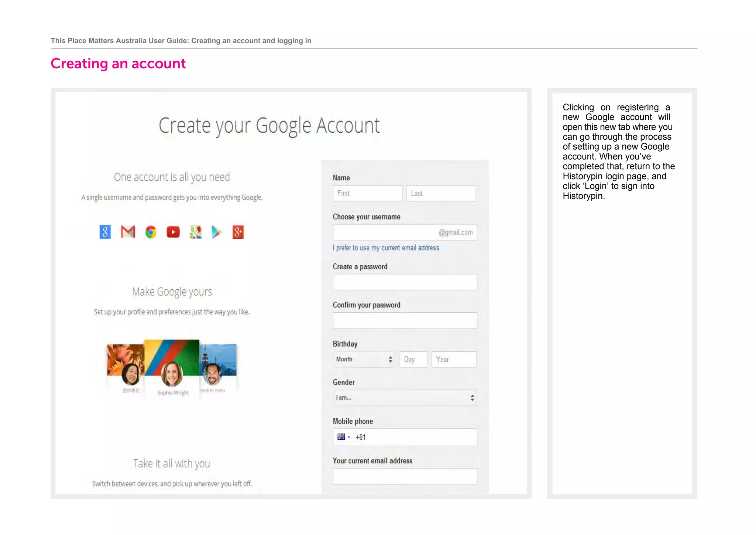Click the birthday Day field
This screenshot has width=756, height=535.
413,359
